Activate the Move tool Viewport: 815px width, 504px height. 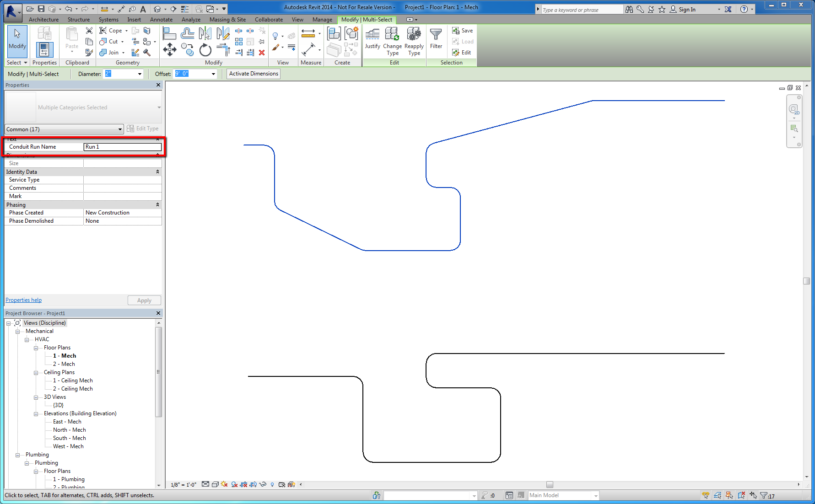169,49
